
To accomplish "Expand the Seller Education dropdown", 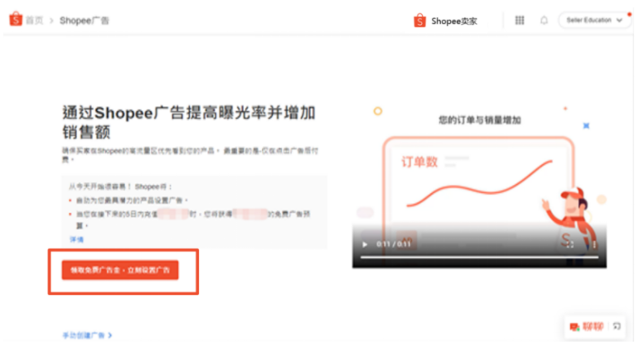I will tap(594, 20).
